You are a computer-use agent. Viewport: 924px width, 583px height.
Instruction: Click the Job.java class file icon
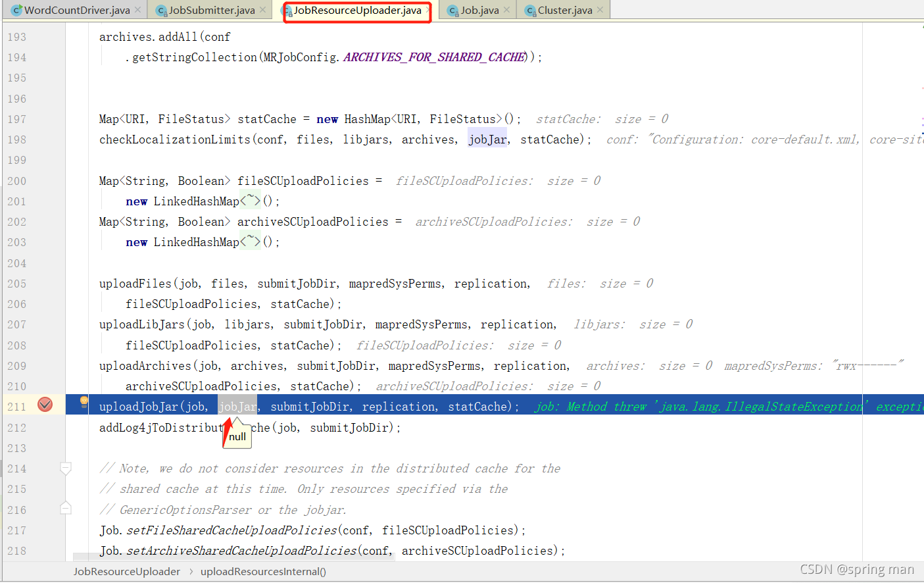[x=453, y=10]
